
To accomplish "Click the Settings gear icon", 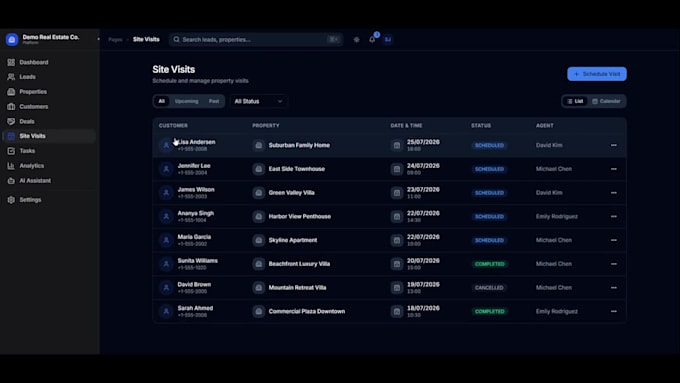I will (11, 200).
